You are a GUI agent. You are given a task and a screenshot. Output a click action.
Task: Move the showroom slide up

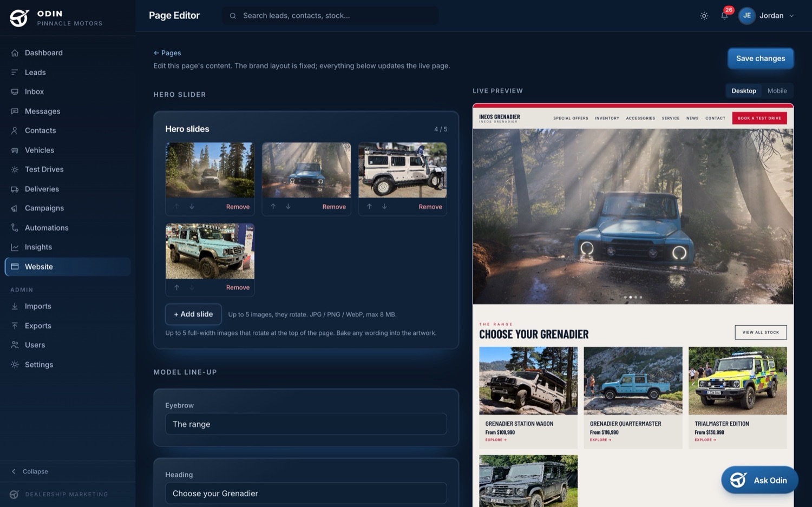pos(176,287)
